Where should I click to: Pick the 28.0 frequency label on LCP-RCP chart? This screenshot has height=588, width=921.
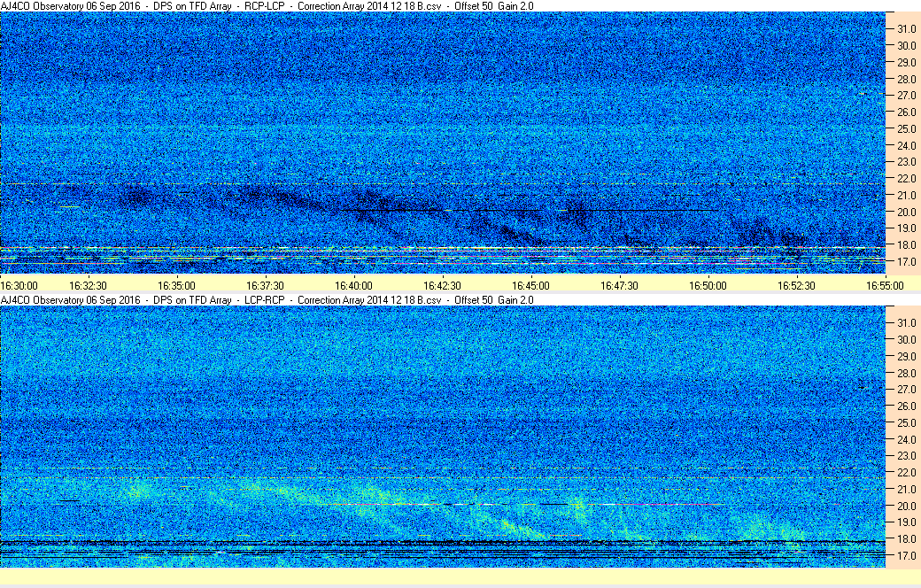click(x=906, y=373)
